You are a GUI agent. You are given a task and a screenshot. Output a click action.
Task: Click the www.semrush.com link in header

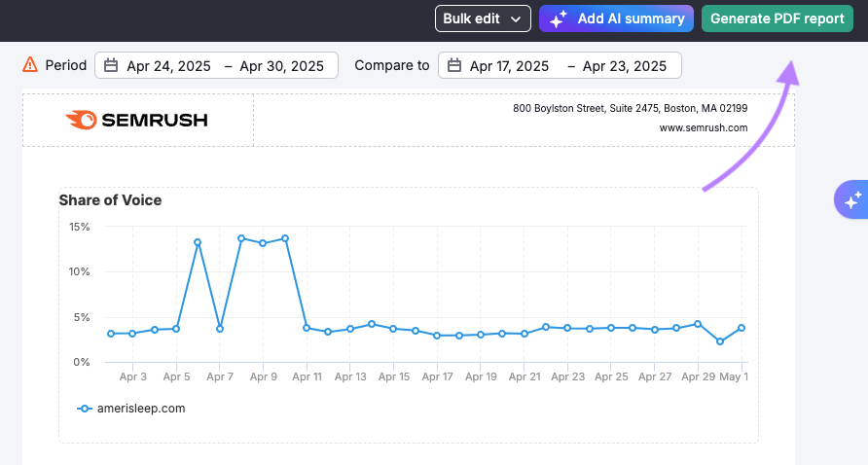pos(703,127)
